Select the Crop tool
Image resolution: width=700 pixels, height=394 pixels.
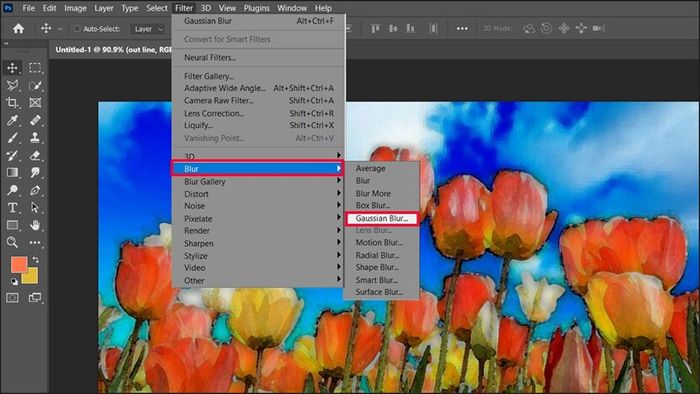12,103
